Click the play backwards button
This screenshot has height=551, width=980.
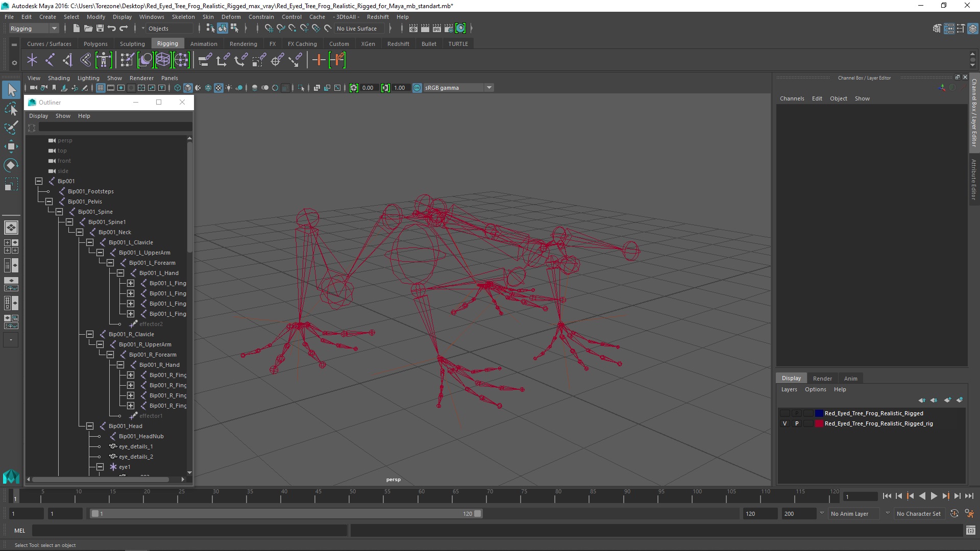[922, 496]
